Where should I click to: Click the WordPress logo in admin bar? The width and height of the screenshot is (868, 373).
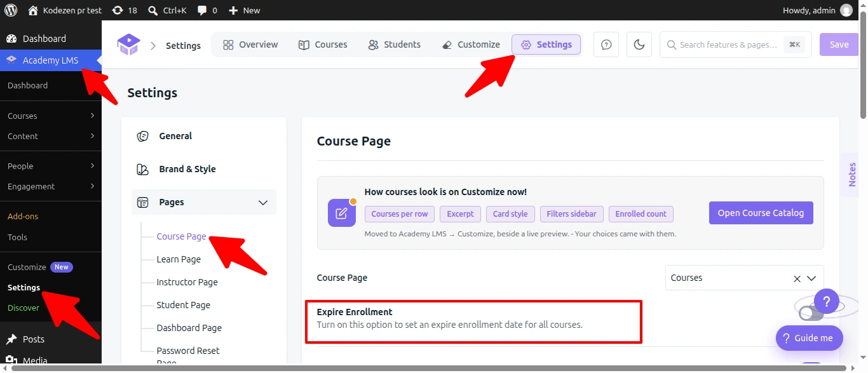[11, 10]
